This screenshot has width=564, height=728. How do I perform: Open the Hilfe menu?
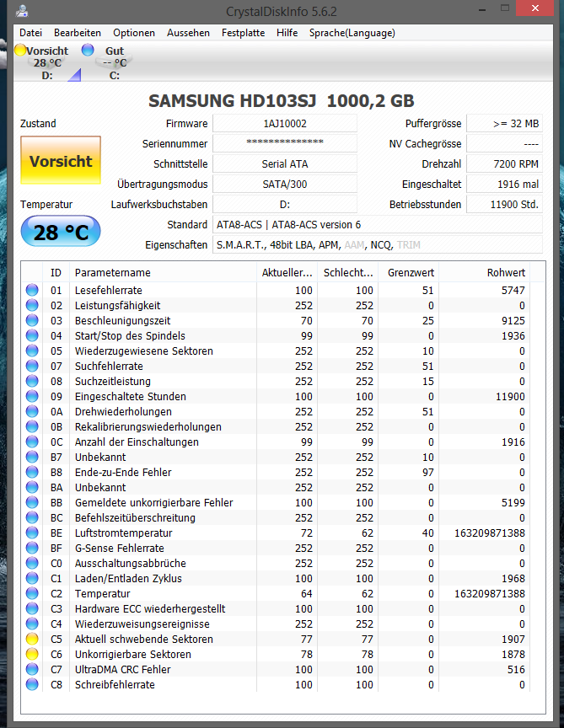[x=287, y=33]
